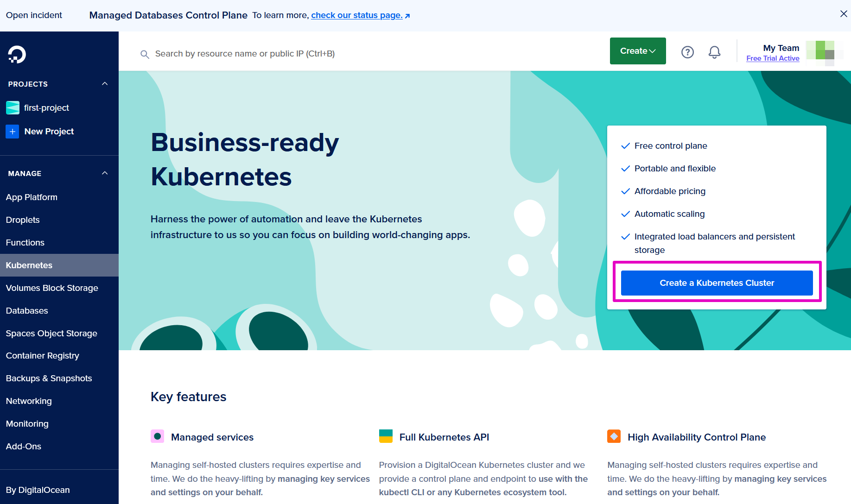Go to Backups & Snapshots
Image resolution: width=851 pixels, height=504 pixels.
pyautogui.click(x=49, y=378)
